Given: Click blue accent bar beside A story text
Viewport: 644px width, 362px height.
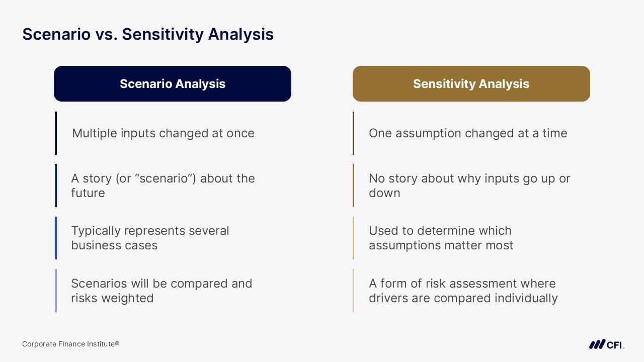Looking at the screenshot, I should 56,186.
